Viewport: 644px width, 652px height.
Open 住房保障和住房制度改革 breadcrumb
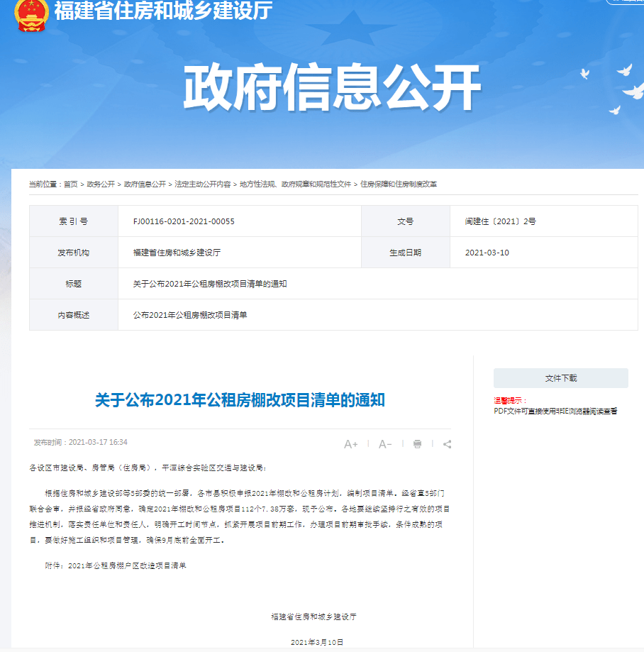[399, 184]
